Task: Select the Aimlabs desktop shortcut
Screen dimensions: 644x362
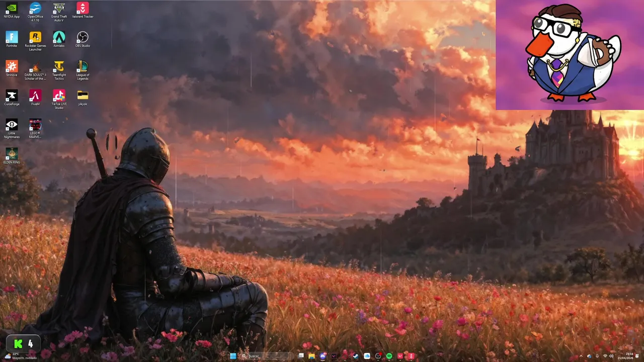Action: click(59, 40)
